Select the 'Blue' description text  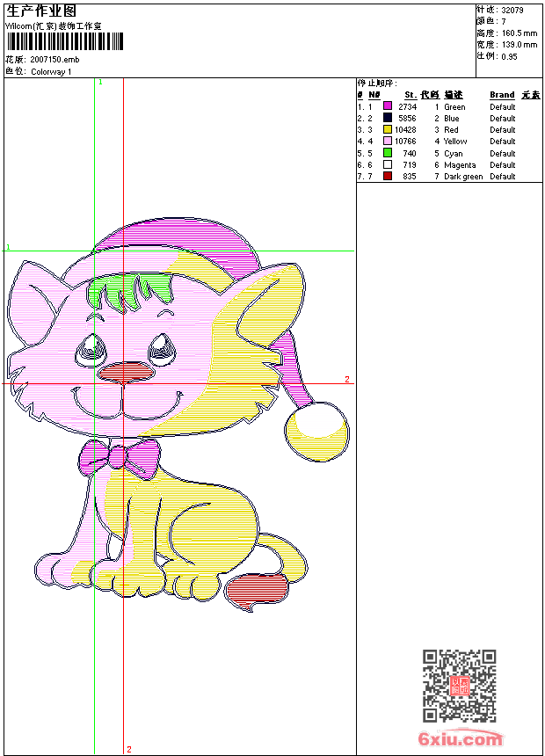(452, 119)
